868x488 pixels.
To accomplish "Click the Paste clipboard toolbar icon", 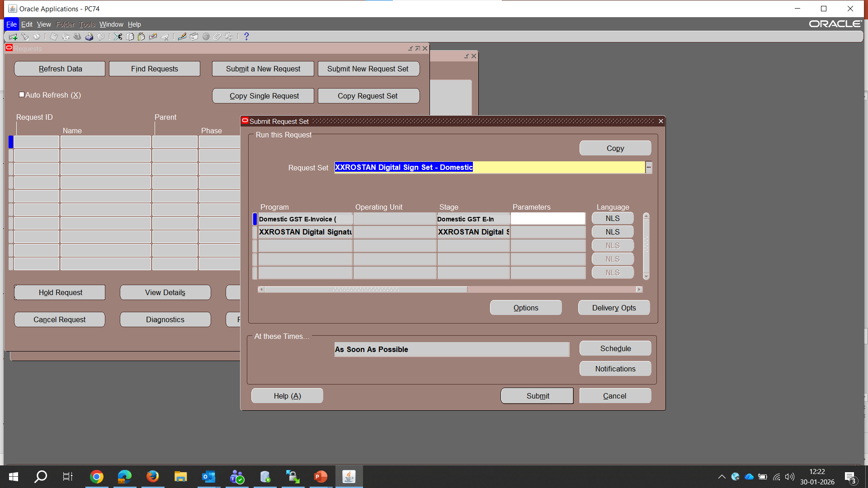I will [x=142, y=37].
